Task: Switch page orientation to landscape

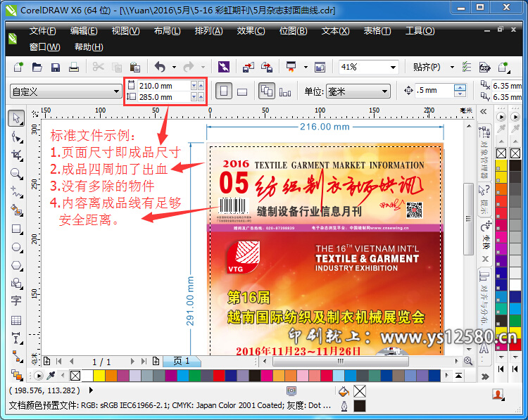Action: tap(242, 91)
